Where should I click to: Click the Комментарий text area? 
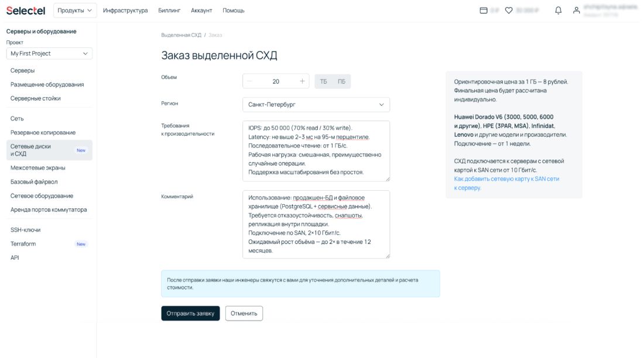point(316,224)
